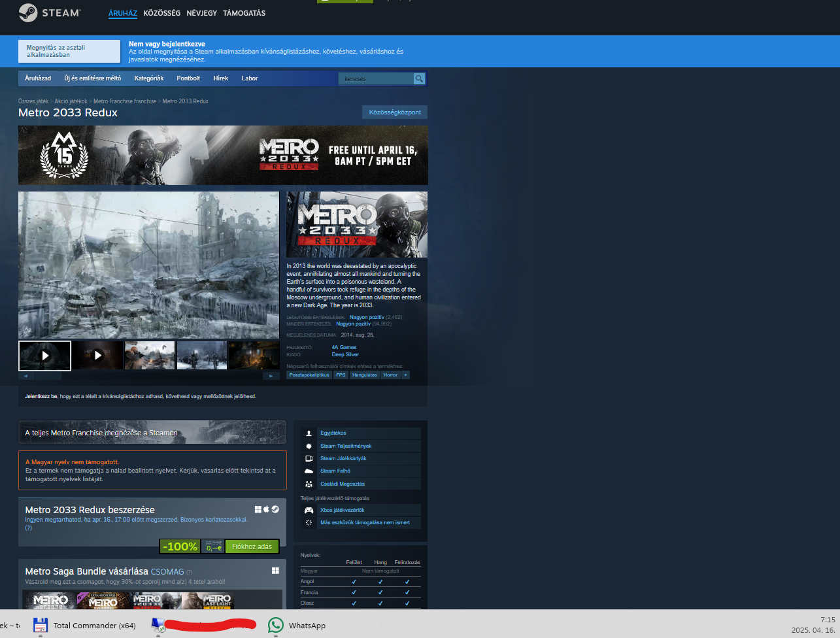Click the green Fiókhoz adás button

pos(252,546)
